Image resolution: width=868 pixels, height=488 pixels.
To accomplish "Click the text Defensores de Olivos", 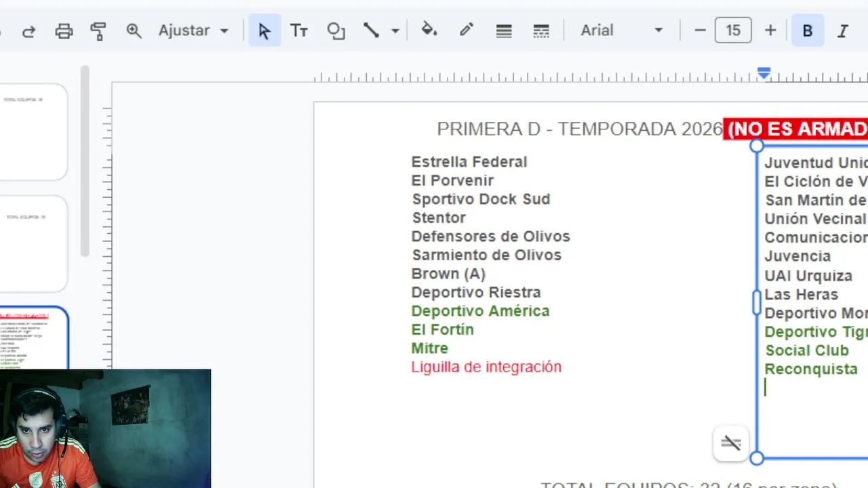I will (x=491, y=237).
